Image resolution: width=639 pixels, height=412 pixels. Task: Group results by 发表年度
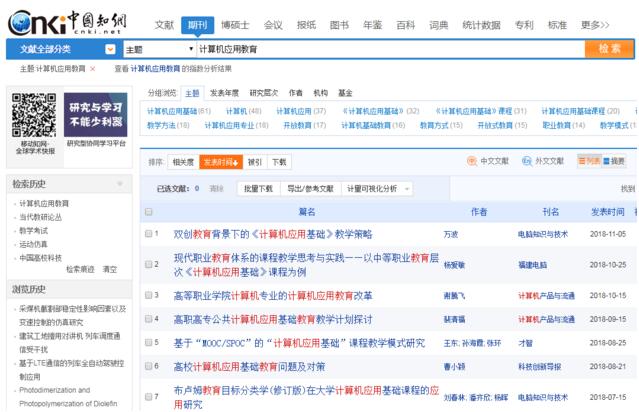224,93
